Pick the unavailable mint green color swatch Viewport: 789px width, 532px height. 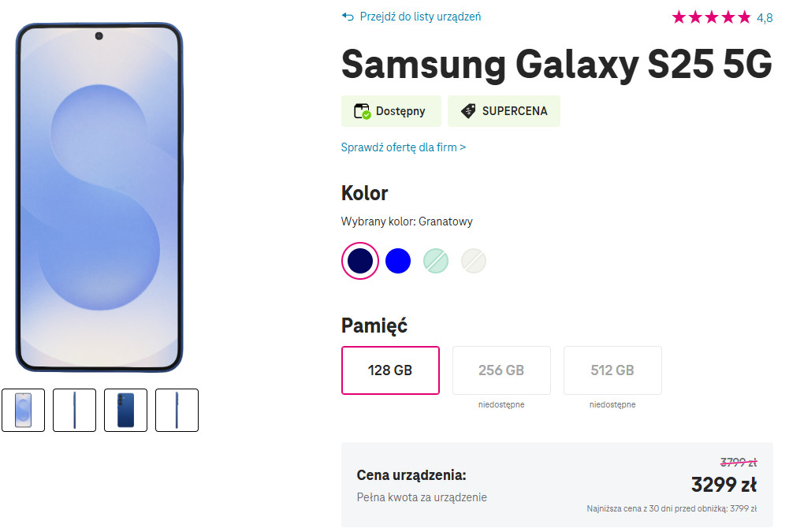[436, 261]
